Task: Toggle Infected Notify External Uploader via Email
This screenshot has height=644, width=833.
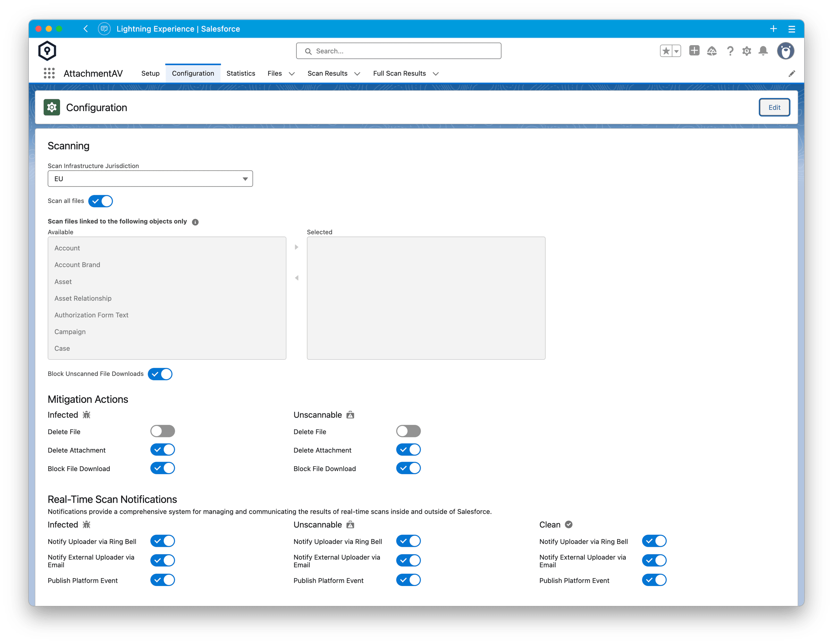Action: [163, 560]
